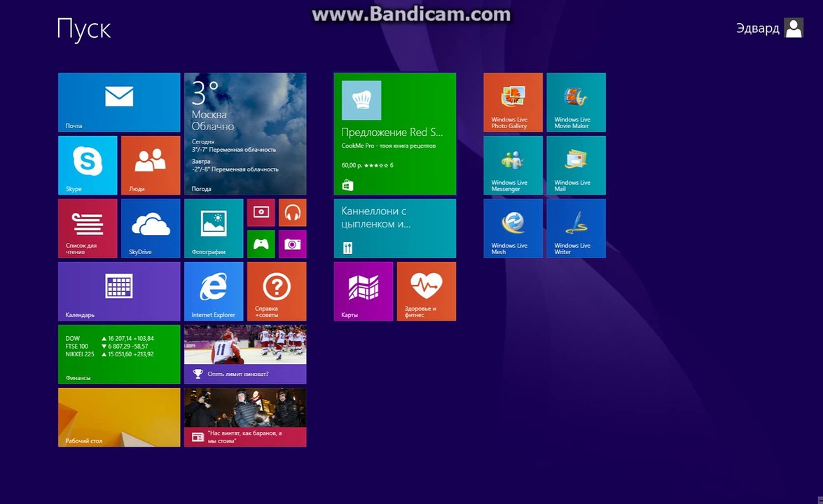Screen dimensions: 823x504
Task: Open the SkyDrive tile
Action: tap(151, 228)
